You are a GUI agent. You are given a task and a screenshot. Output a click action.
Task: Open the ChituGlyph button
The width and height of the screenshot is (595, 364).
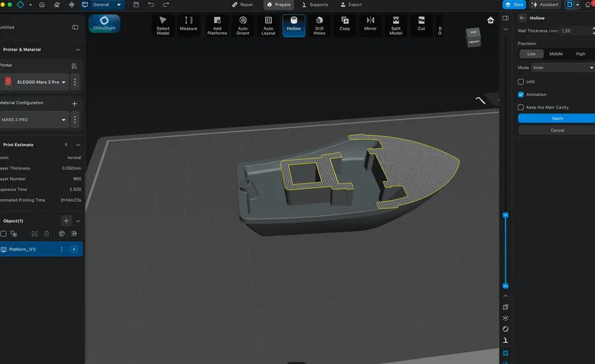(x=104, y=23)
